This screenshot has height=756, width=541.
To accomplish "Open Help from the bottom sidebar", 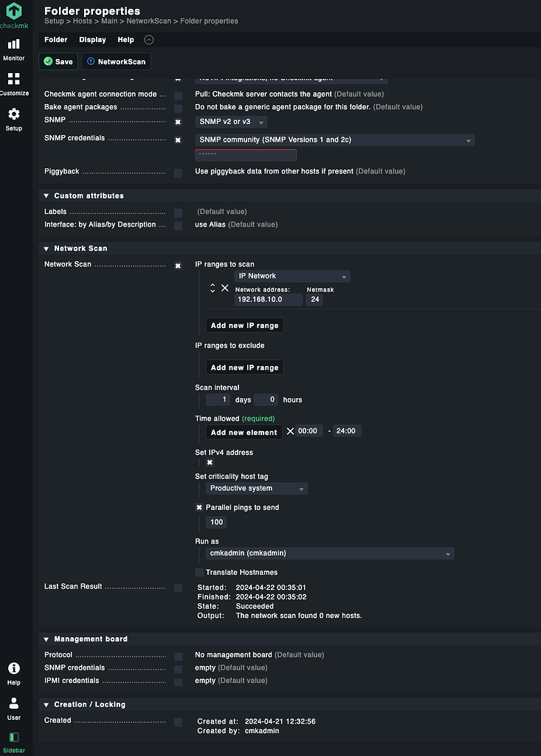I will pos(13,670).
